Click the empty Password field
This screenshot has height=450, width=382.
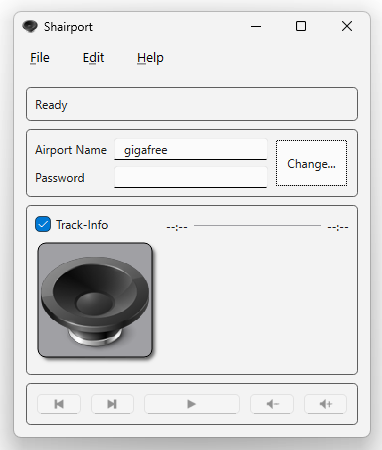click(x=191, y=177)
